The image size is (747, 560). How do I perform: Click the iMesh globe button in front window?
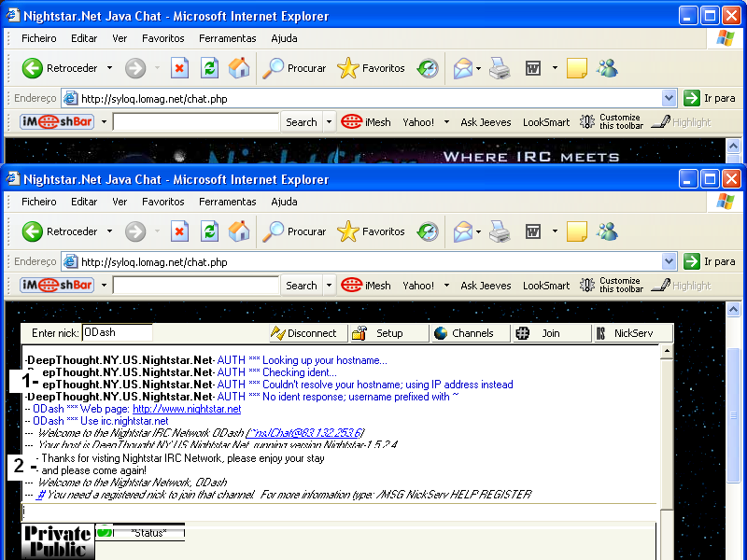tap(366, 286)
